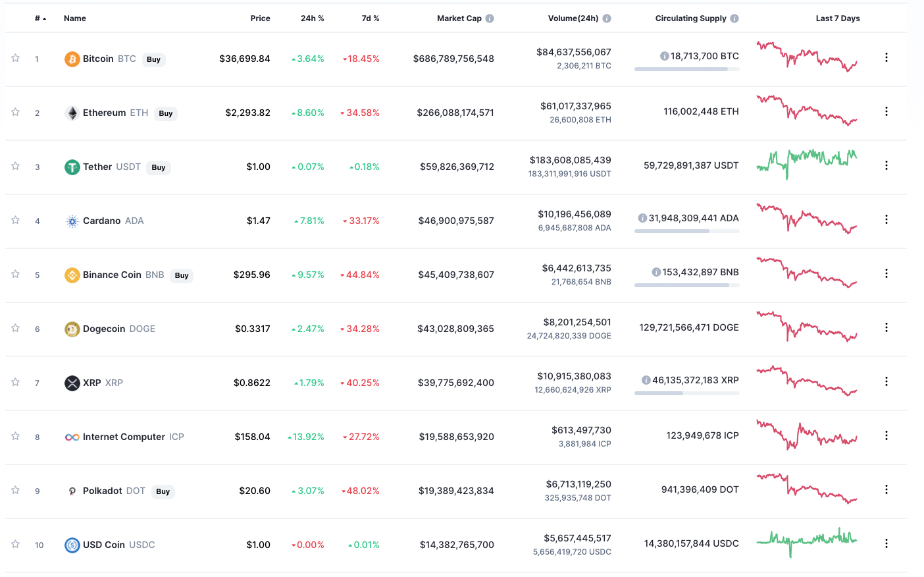Click the Circulating Supply header info icon
The image size is (924, 577).
coord(734,18)
